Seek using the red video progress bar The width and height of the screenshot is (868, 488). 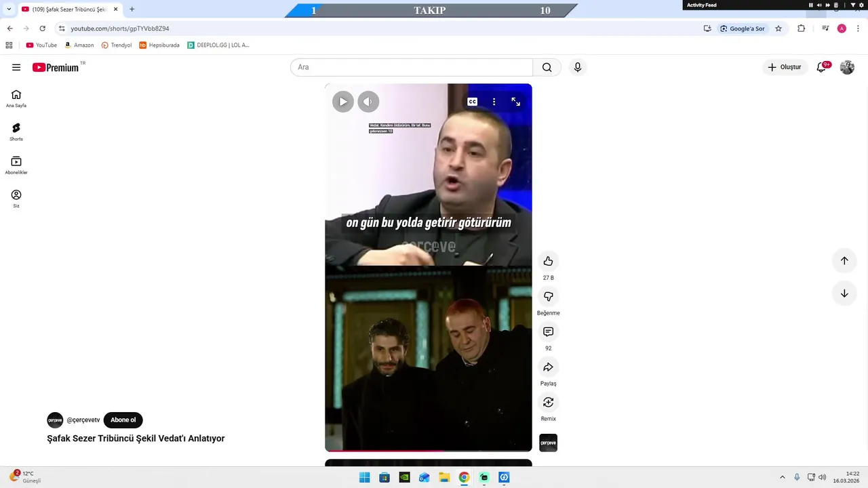pos(429,450)
